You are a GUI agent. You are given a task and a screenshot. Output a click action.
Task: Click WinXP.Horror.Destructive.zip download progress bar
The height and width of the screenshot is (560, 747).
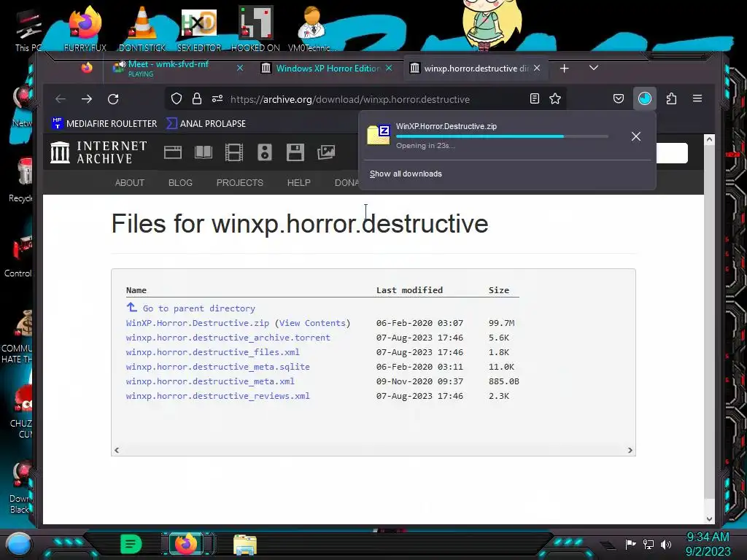[502, 136]
